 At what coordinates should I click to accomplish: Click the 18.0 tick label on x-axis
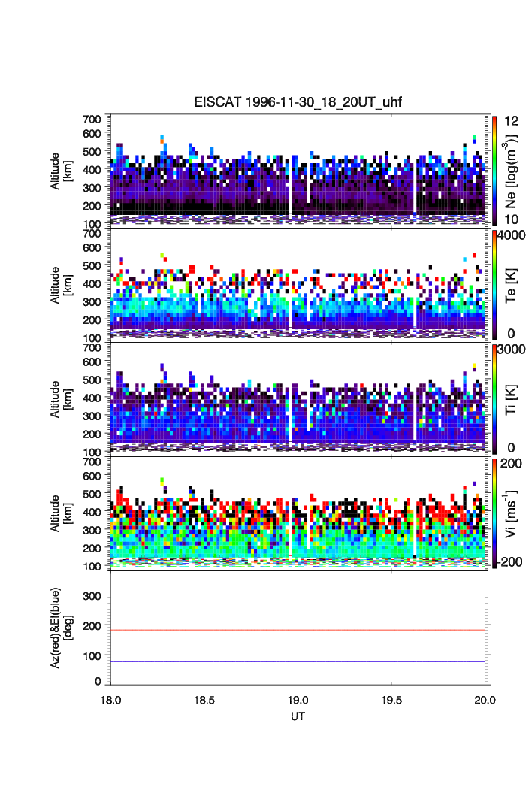pyautogui.click(x=111, y=700)
